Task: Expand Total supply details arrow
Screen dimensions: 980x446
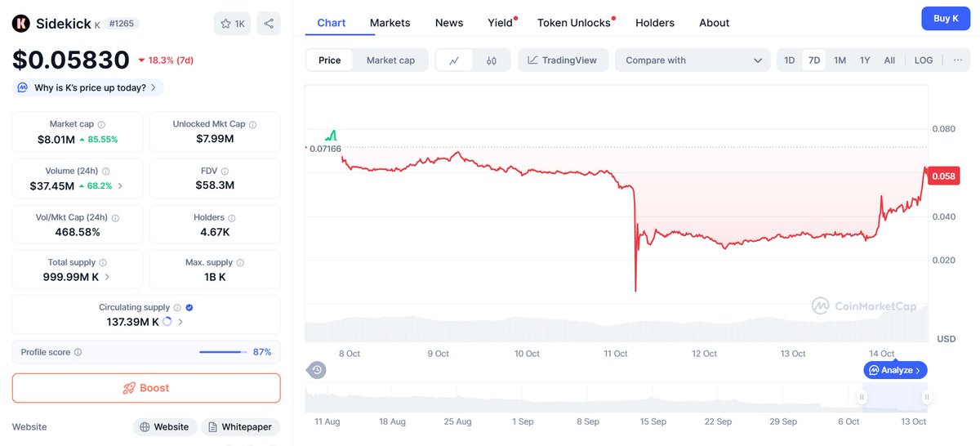Action: (107, 277)
